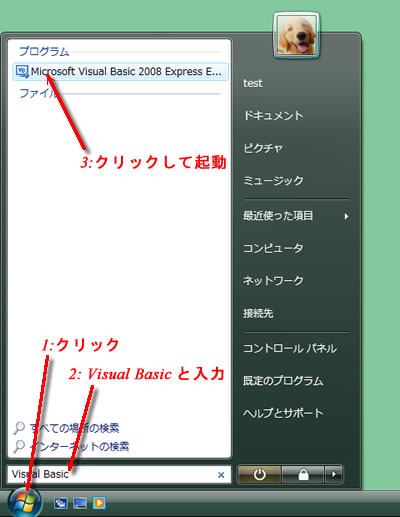Open Microsoft Visual Basic 2008 Express Edition
The image size is (400, 517).
point(121,72)
